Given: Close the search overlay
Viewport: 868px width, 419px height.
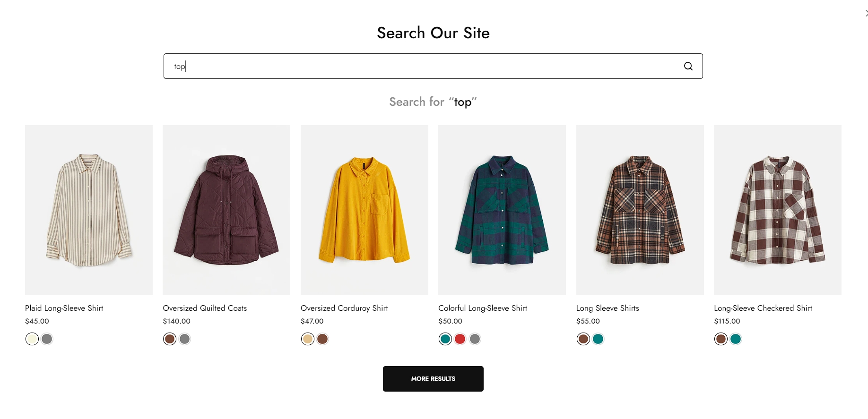Looking at the screenshot, I should click(866, 13).
